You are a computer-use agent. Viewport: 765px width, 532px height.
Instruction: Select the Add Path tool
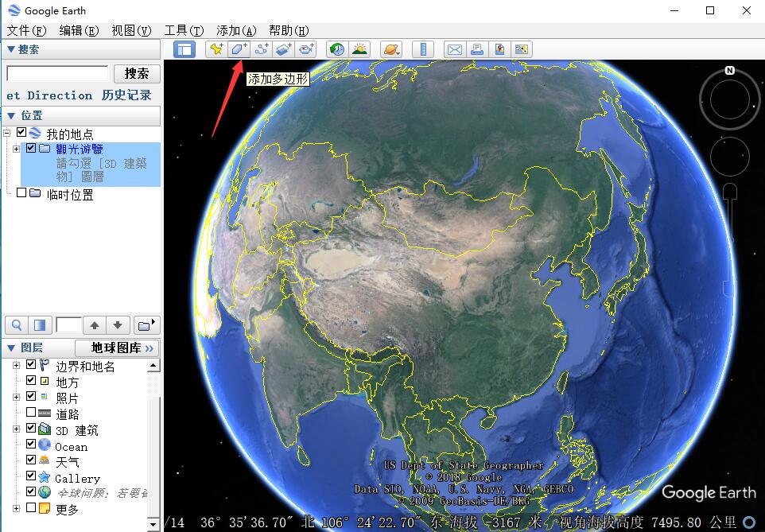(x=261, y=49)
